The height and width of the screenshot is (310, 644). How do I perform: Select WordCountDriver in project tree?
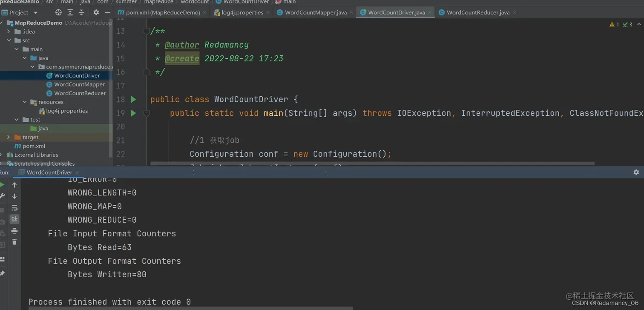click(x=77, y=76)
